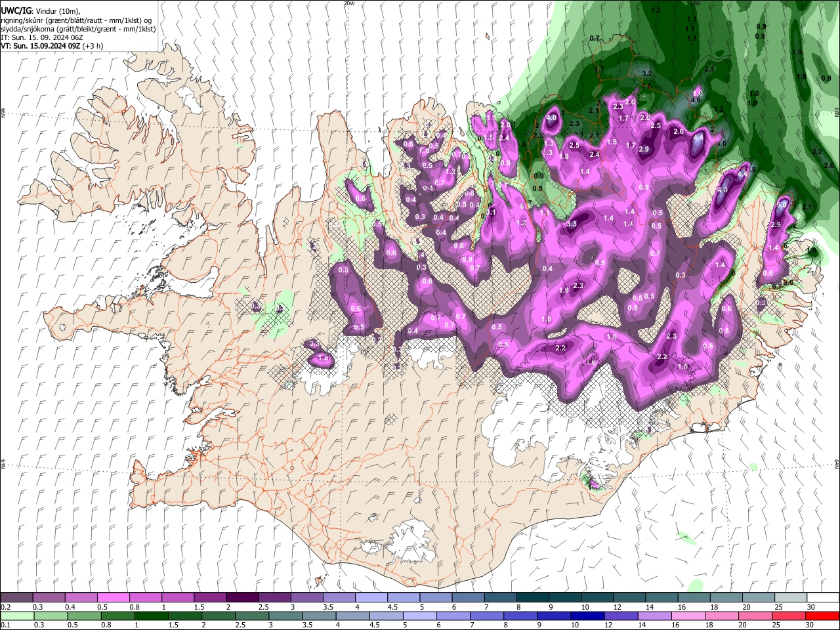Image resolution: width=840 pixels, height=630 pixels.
Task: Click the top-row dark purple swatch between 2 and 2.5
Action: 242,598
